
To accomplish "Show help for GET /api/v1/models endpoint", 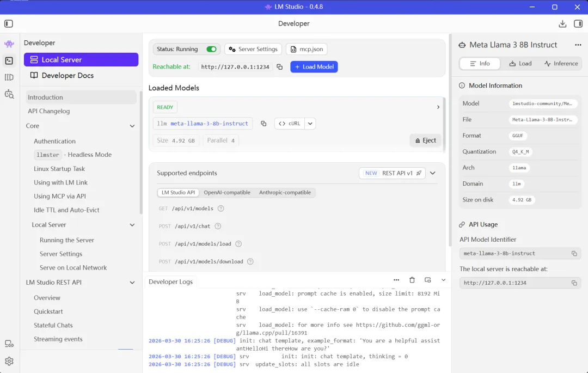I will 221,209.
